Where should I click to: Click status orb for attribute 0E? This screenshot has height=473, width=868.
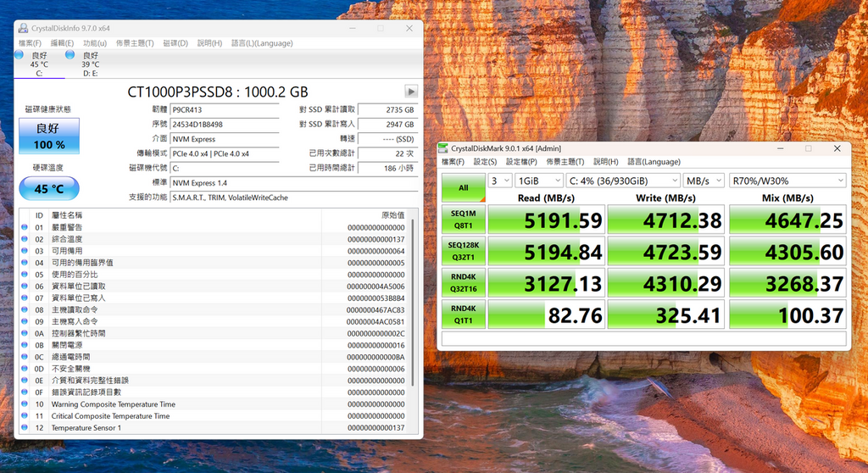click(25, 380)
